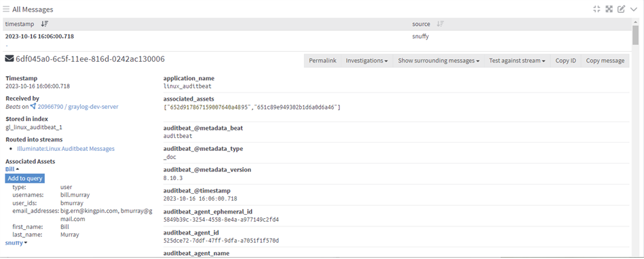Click the envelope icon beside the message ID
Screen dimensions: 644x259
click(x=10, y=59)
